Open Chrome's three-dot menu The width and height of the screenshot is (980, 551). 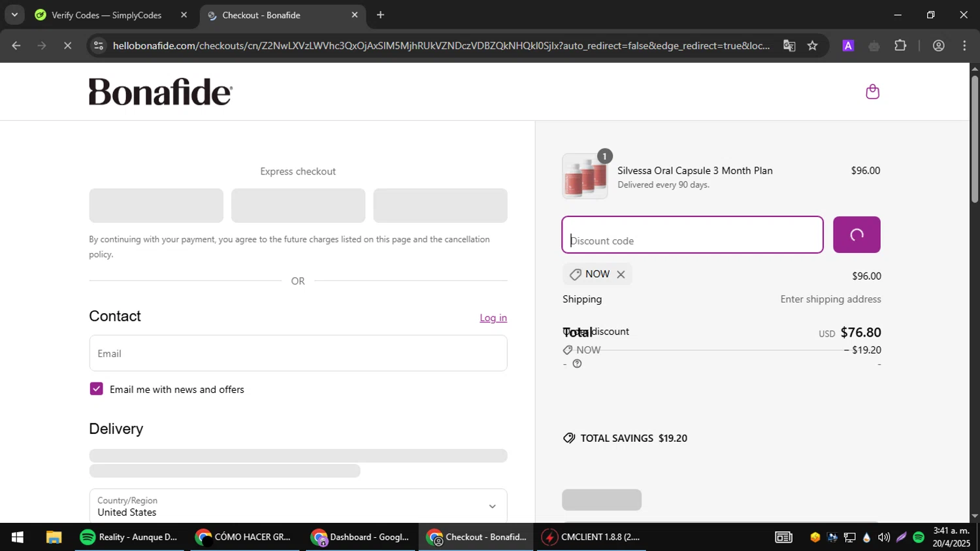[x=964, y=46]
